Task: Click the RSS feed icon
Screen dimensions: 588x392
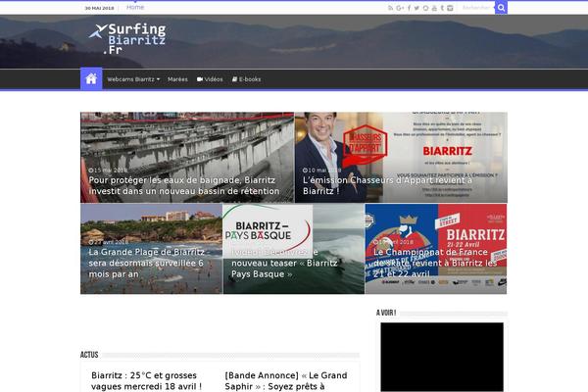Action: (x=390, y=8)
